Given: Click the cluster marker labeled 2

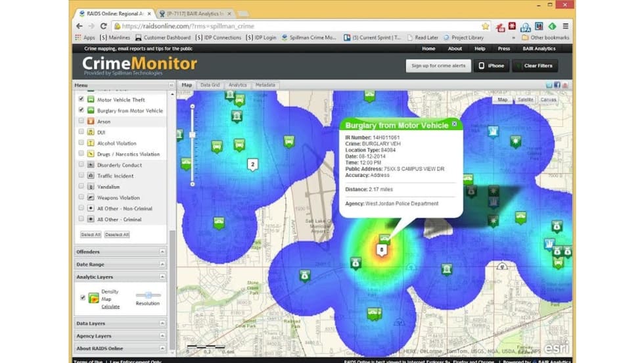Looking at the screenshot, I should point(252,164).
